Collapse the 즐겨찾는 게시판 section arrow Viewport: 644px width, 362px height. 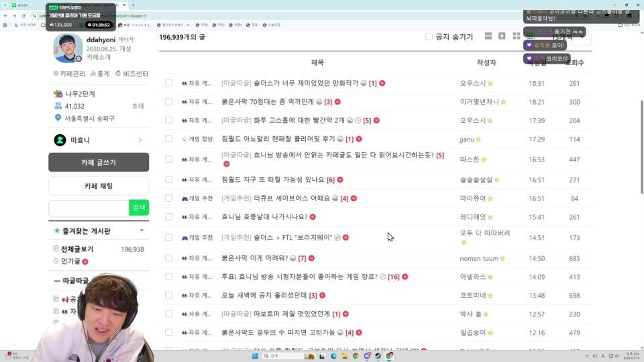click(x=142, y=231)
